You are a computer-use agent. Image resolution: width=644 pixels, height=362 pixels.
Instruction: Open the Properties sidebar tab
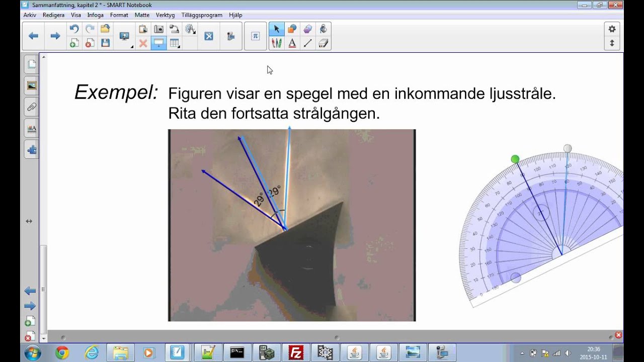pos(31,128)
